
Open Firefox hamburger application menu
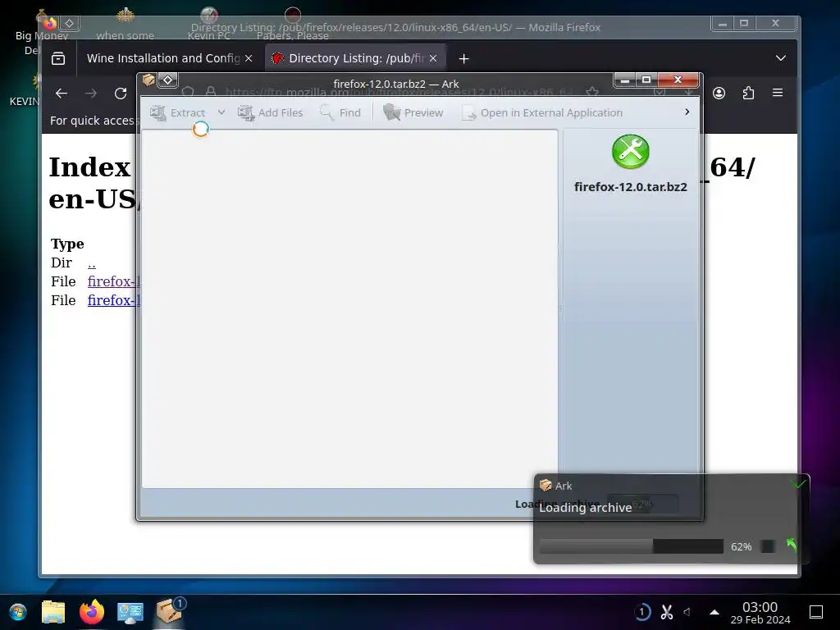[x=778, y=93]
